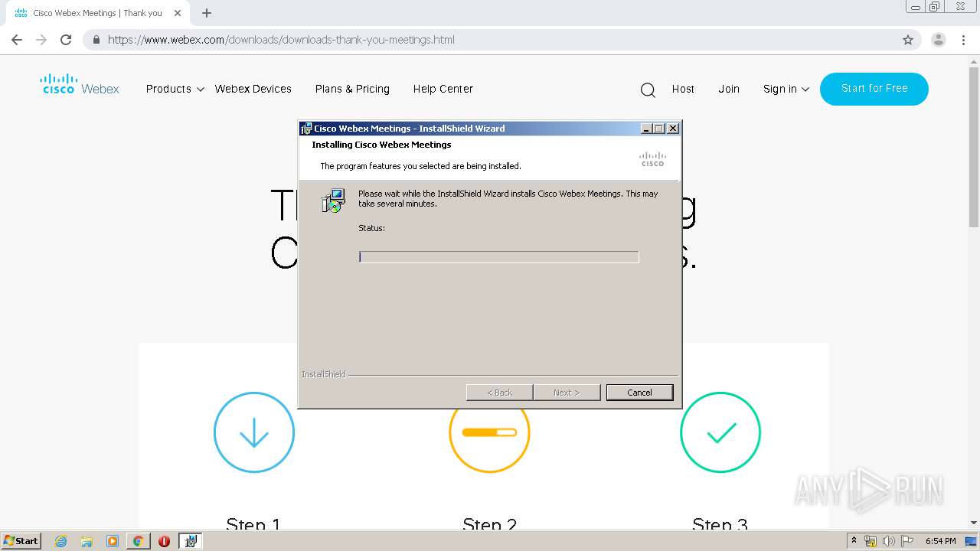This screenshot has width=980, height=551.
Task: Open the Windows Start menu
Action: coord(21,541)
